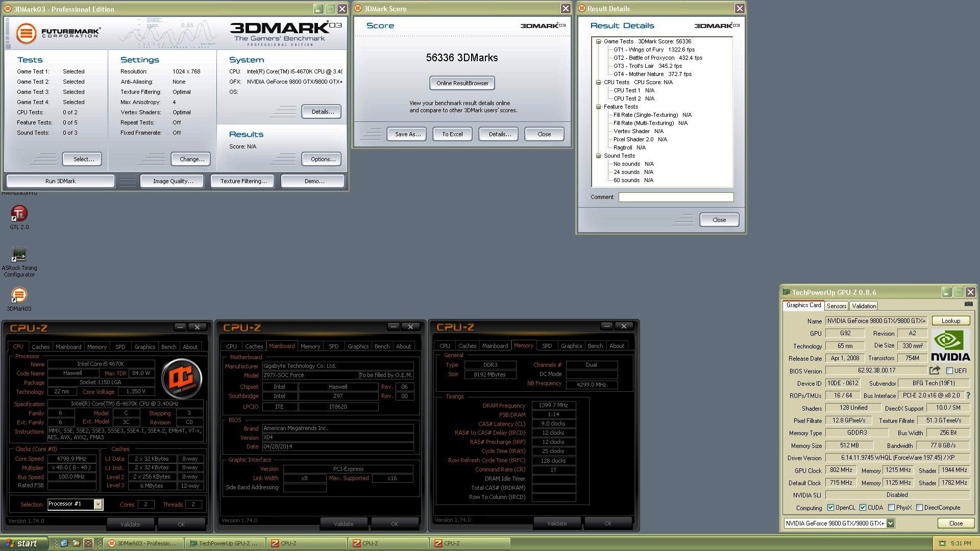Switch to 3DMark03 Professional taskbar item
Viewport: 980px width, 551px height.
(x=144, y=543)
